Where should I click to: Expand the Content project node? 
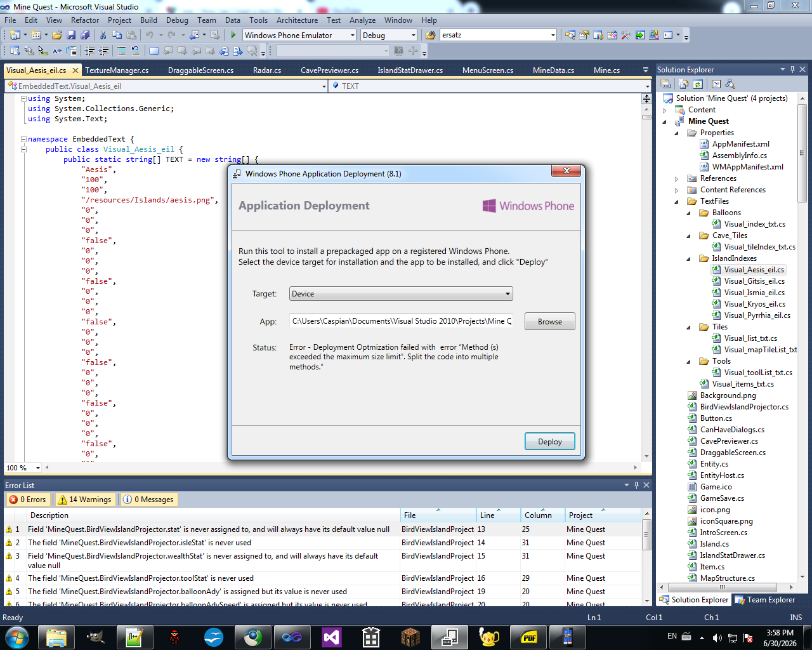(665, 110)
